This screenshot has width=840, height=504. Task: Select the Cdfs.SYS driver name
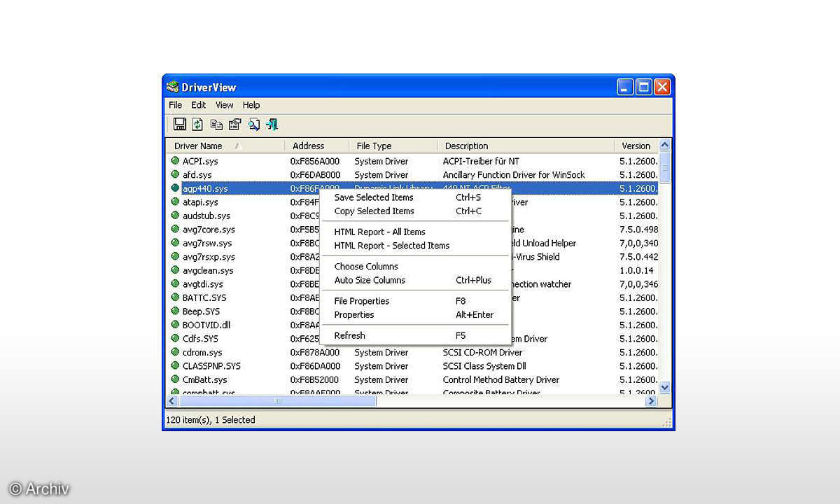[x=200, y=339]
